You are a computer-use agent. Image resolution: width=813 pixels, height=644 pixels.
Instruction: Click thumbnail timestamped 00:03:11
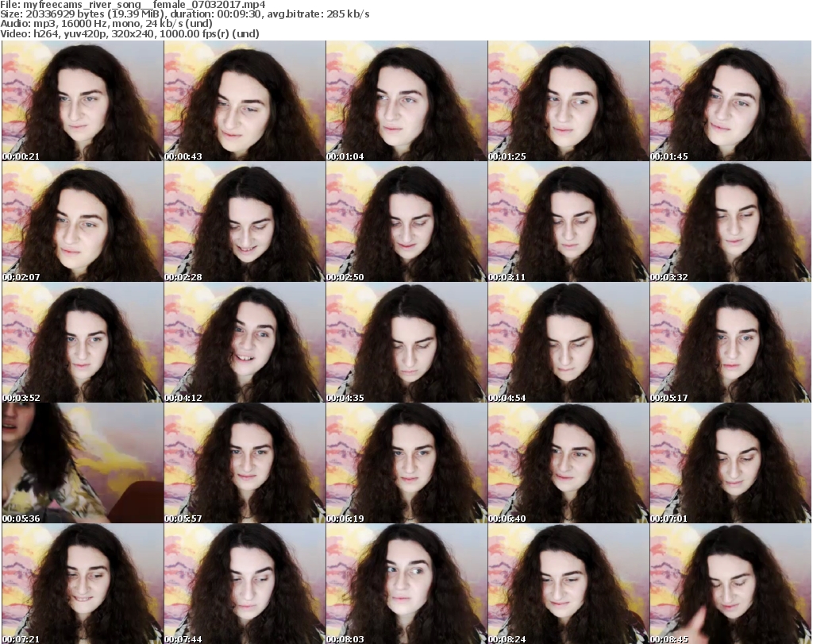click(568, 222)
